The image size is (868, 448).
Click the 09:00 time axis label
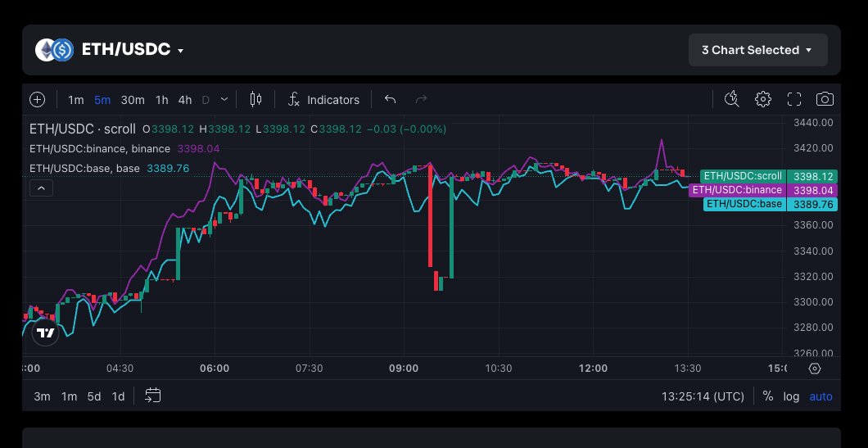click(404, 369)
